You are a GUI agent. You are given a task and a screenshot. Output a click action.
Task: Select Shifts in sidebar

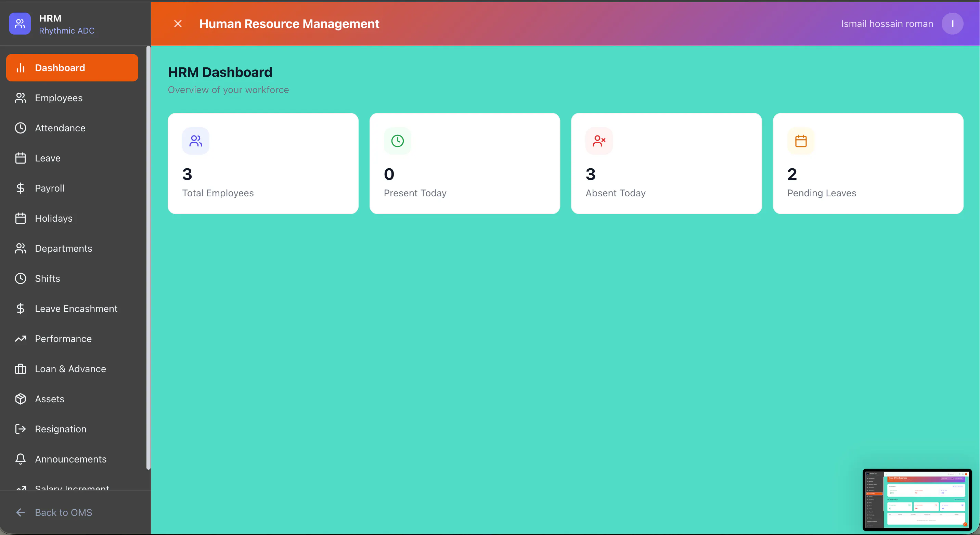point(72,278)
